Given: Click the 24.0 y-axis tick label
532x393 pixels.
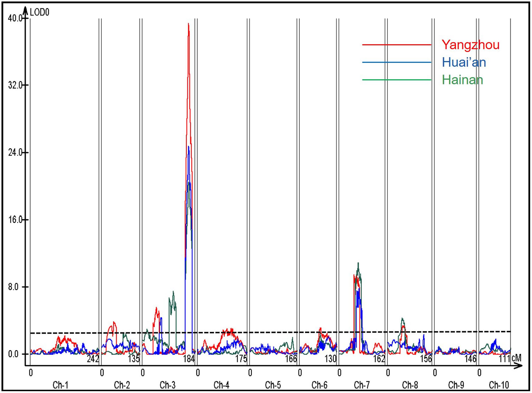Looking at the screenshot, I should [x=15, y=153].
